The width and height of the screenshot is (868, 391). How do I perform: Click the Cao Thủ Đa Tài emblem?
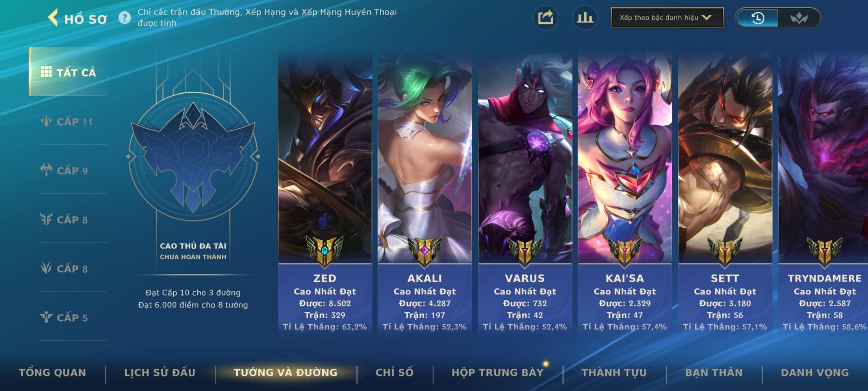(193, 156)
